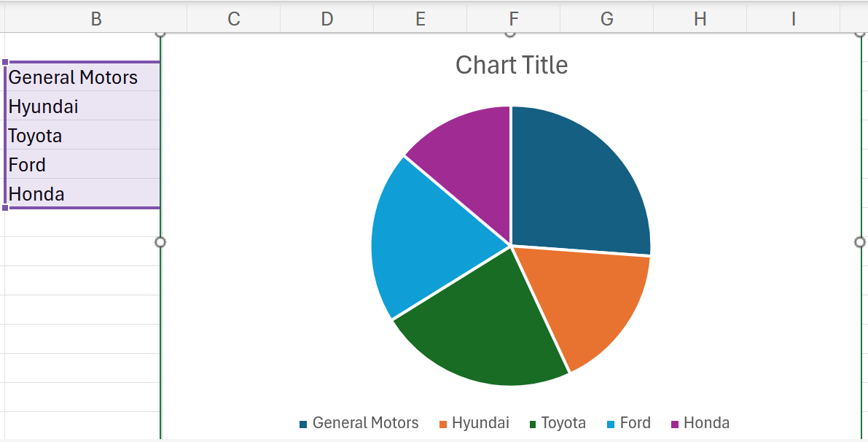Click the General Motors legend entry
The height and width of the screenshot is (442, 868).
click(x=365, y=423)
